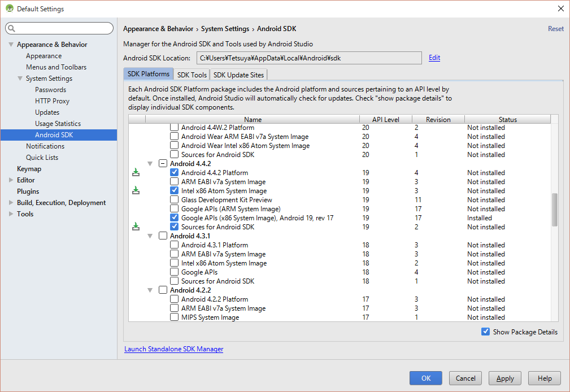Check Google APIs (ARM System Image) checkbox
The width and height of the screenshot is (570, 392).
tap(175, 209)
